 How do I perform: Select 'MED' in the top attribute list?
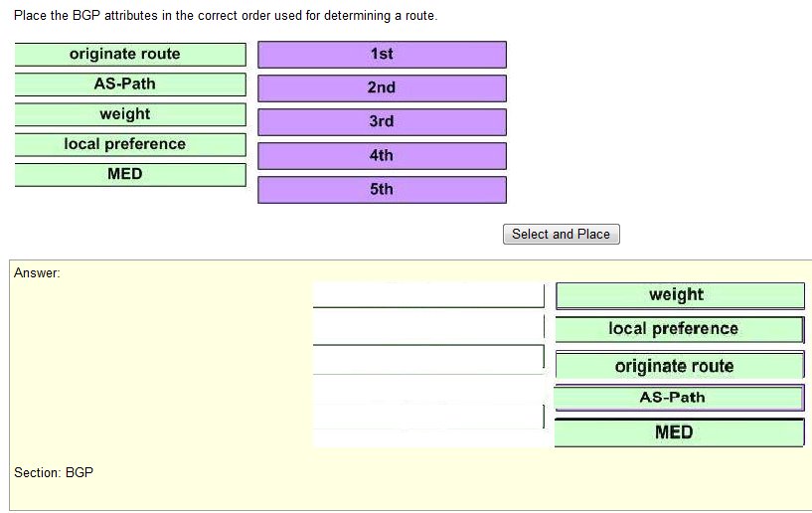pyautogui.click(x=129, y=174)
